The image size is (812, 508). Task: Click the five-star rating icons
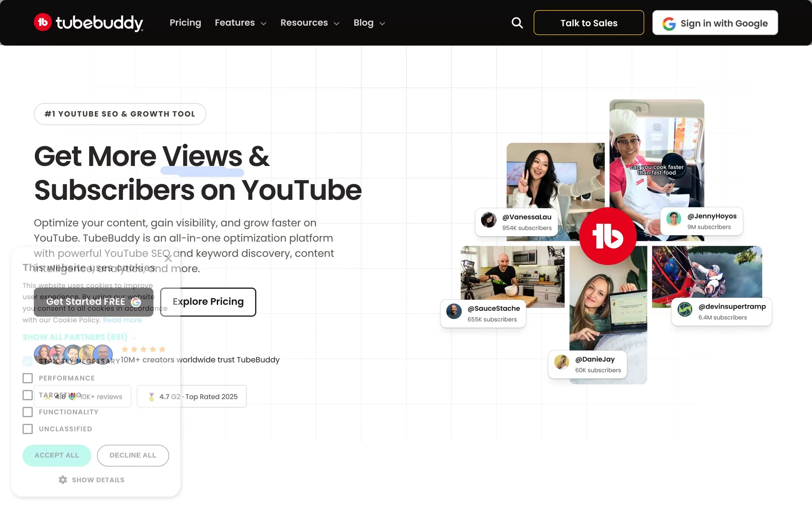(x=143, y=349)
